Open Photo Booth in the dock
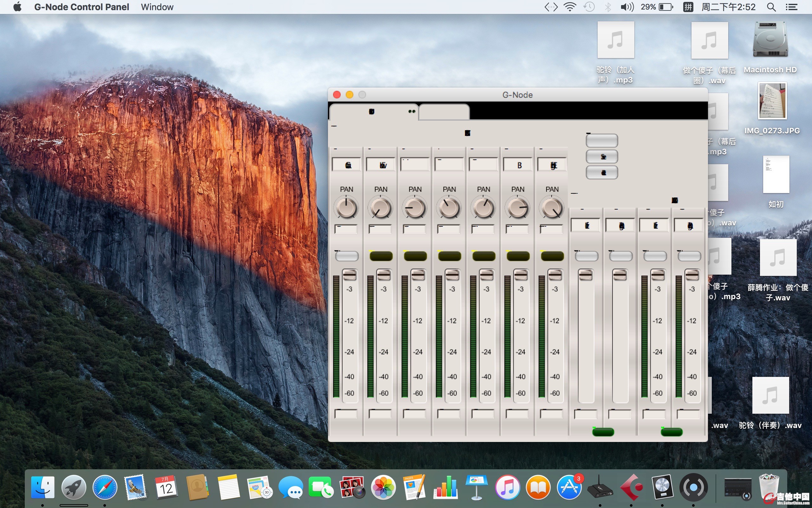The width and height of the screenshot is (812, 508). point(352,487)
